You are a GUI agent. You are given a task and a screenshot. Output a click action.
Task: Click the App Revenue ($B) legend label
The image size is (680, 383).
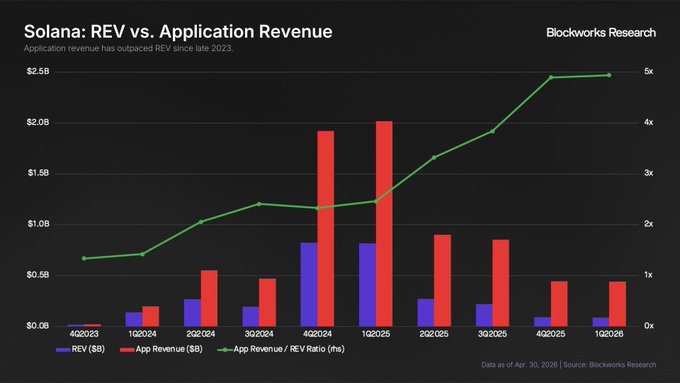click(x=169, y=349)
